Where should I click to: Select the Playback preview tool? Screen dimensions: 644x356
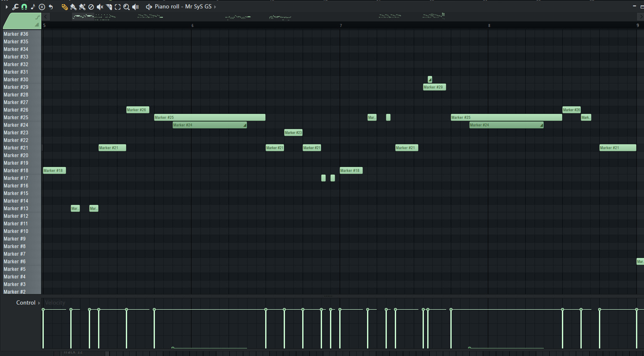[135, 7]
